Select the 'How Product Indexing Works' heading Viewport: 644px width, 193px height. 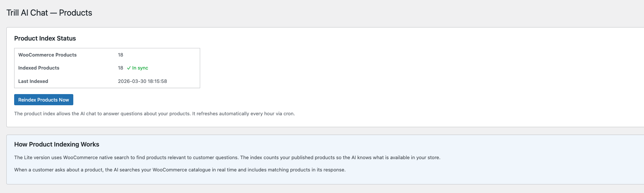click(57, 144)
